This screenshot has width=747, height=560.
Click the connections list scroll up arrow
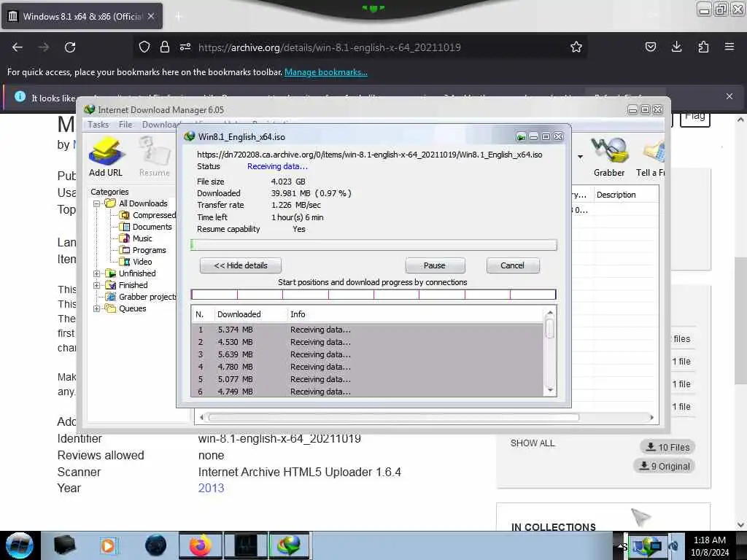550,313
